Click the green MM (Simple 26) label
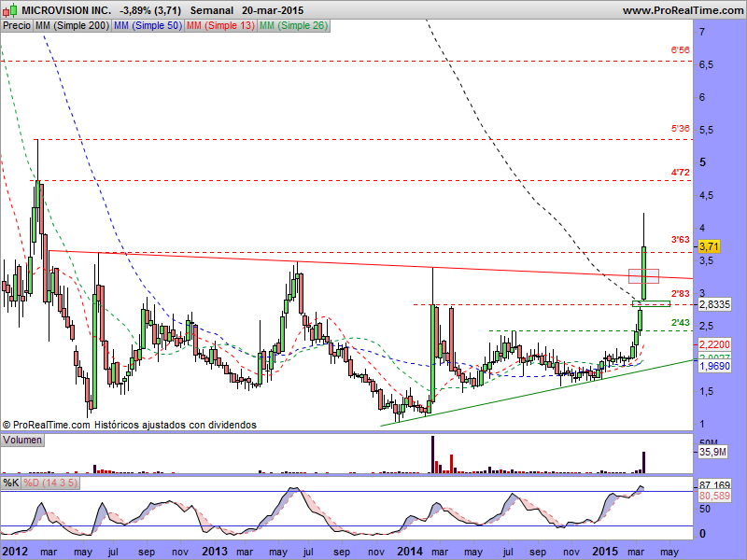The image size is (747, 560). [x=293, y=26]
